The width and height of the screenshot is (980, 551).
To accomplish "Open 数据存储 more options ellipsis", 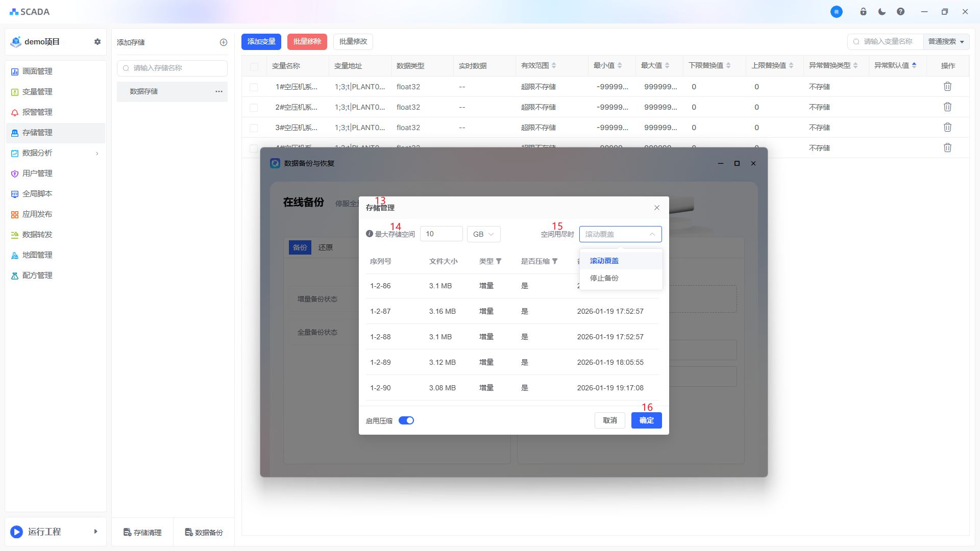I will pos(219,91).
